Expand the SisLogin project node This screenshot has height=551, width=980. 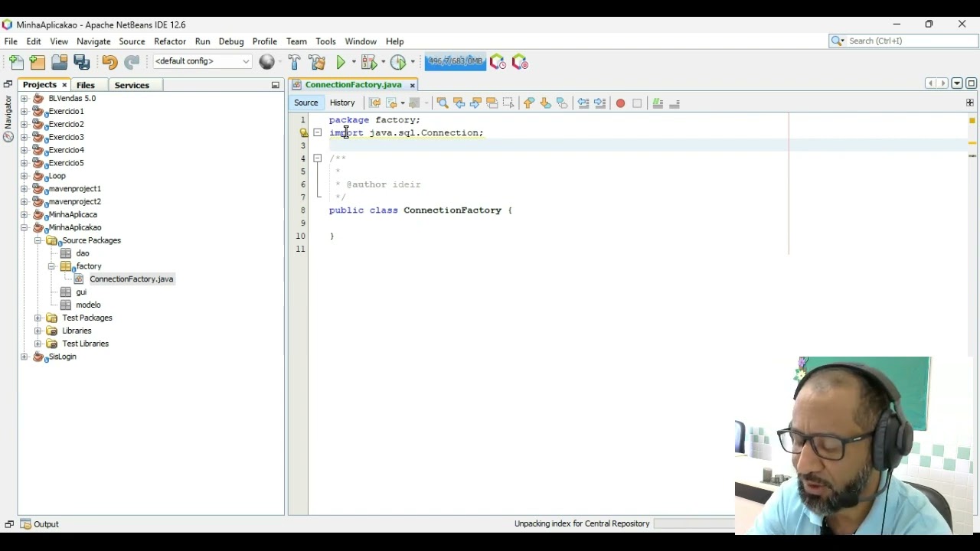[24, 357]
